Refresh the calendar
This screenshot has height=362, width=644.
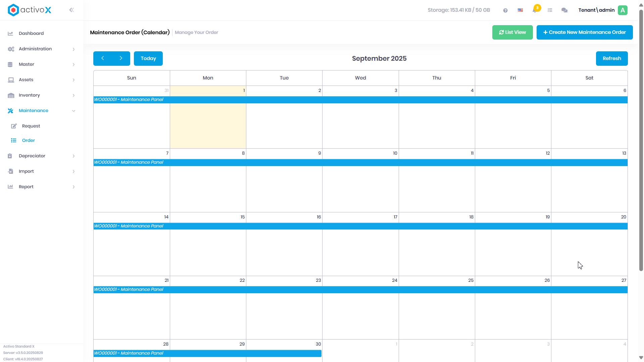612,58
